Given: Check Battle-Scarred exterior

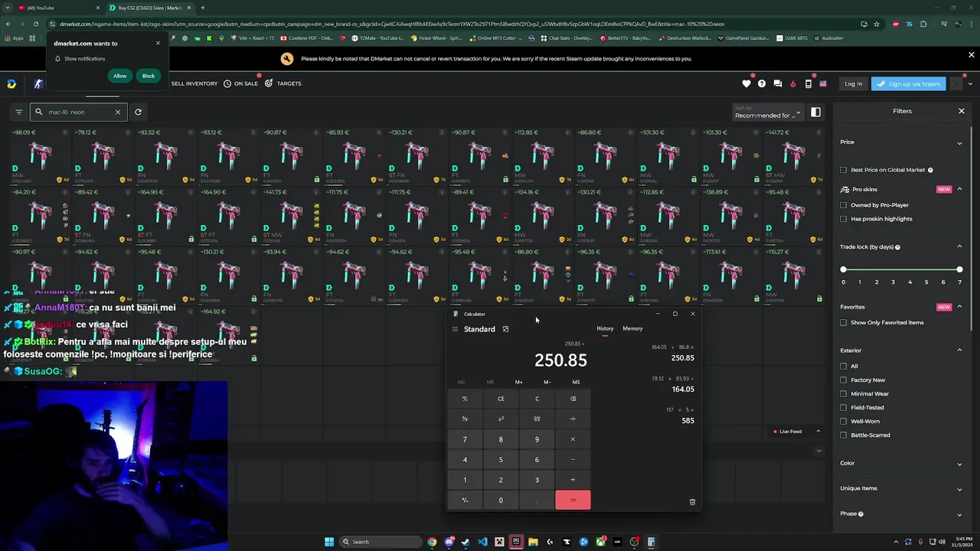Looking at the screenshot, I should pos(844,435).
